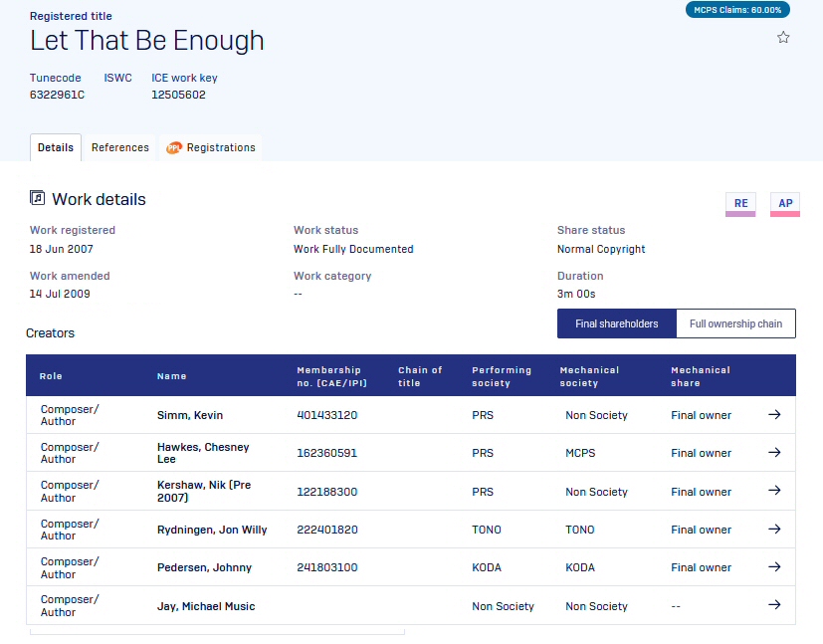823x644 pixels.
Task: Click creator name Simm, Kevin
Action: tap(190, 415)
